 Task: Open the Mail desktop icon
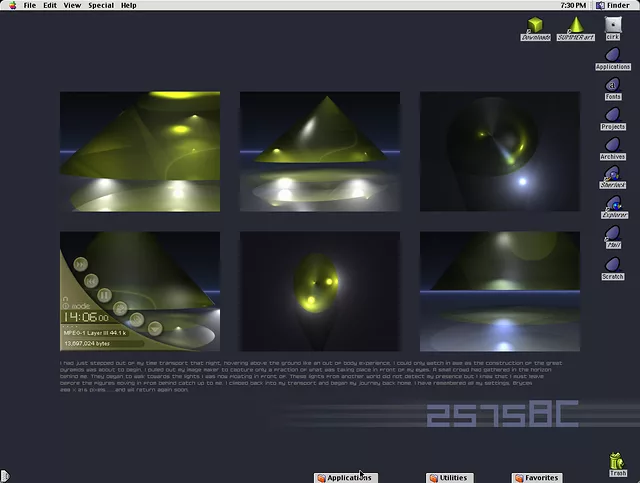click(613, 236)
